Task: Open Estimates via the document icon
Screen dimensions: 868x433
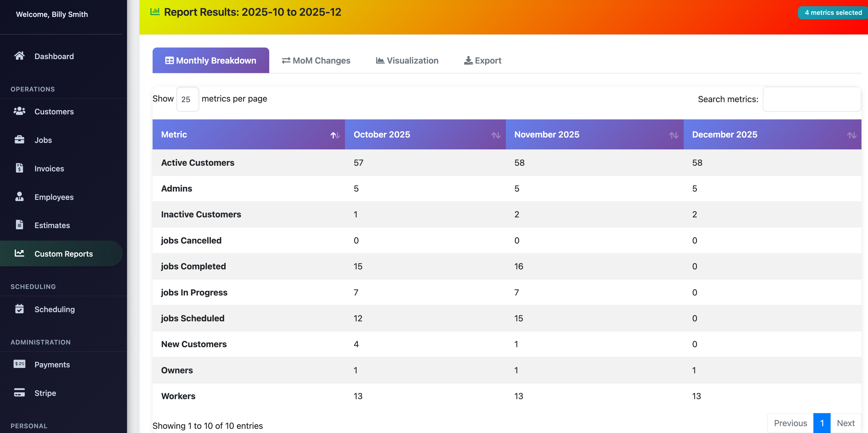Action: tap(19, 225)
